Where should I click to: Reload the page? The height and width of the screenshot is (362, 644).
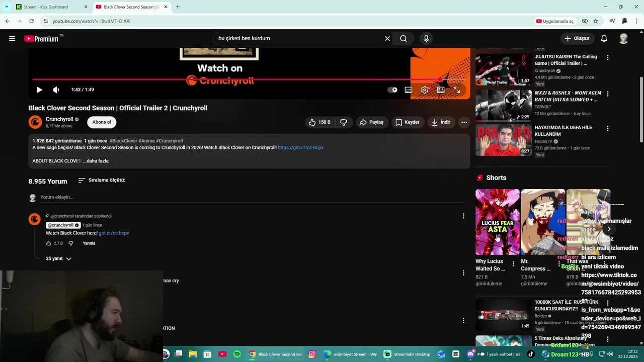(x=31, y=21)
